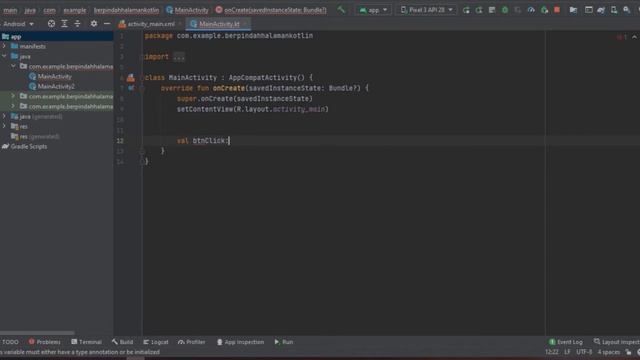640x360 pixels.
Task: Collapse the first com.example.berpindahhalama package
Action: [x=13, y=66]
